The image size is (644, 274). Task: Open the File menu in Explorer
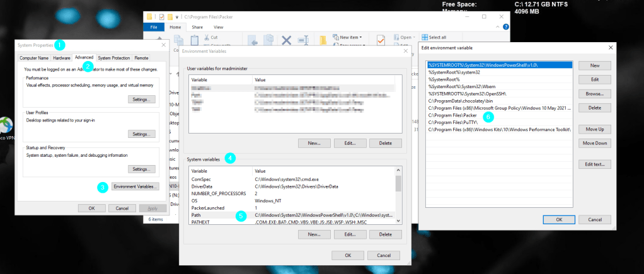[153, 27]
